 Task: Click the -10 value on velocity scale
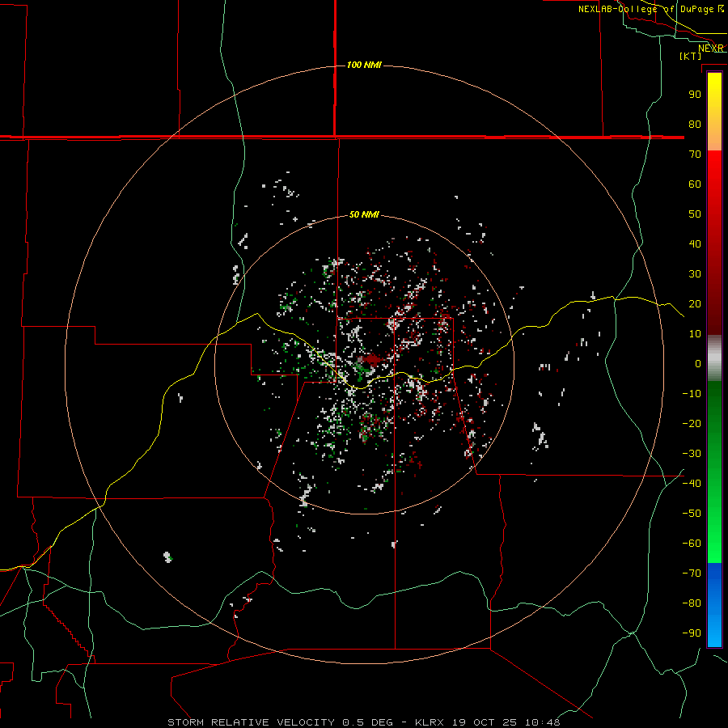pyautogui.click(x=692, y=394)
